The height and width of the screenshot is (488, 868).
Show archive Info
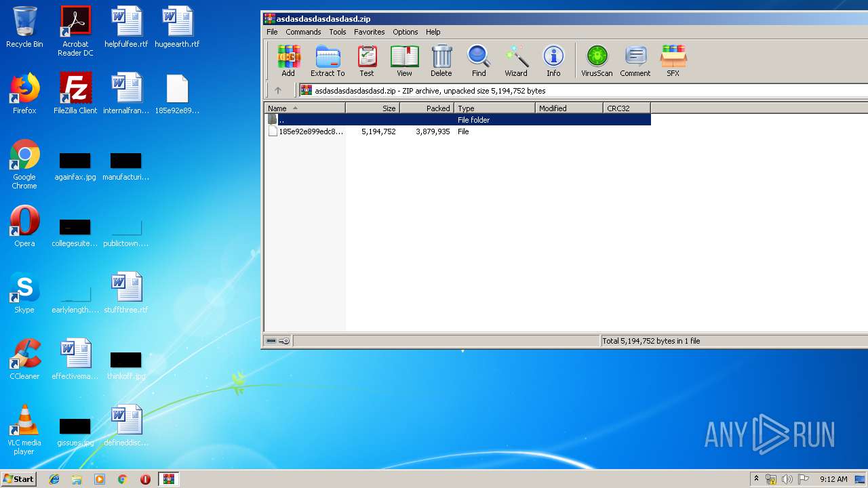pos(553,61)
